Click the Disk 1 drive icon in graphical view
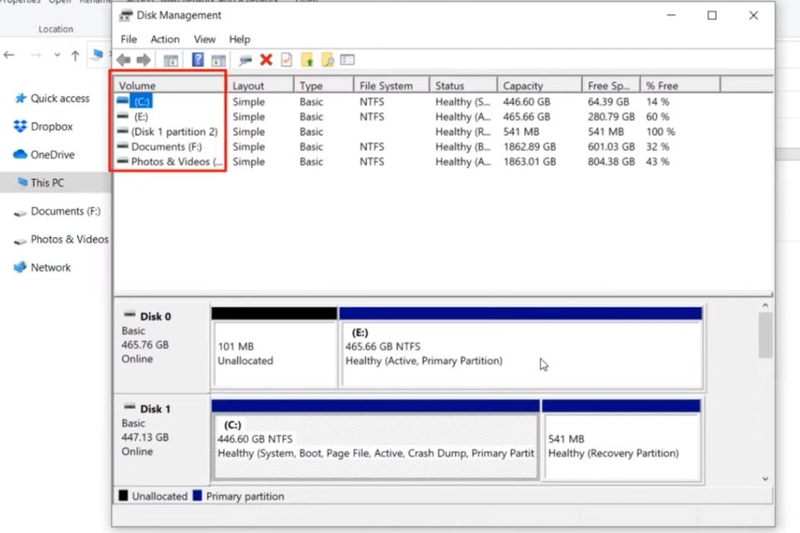This screenshot has height=533, width=800. [x=130, y=407]
